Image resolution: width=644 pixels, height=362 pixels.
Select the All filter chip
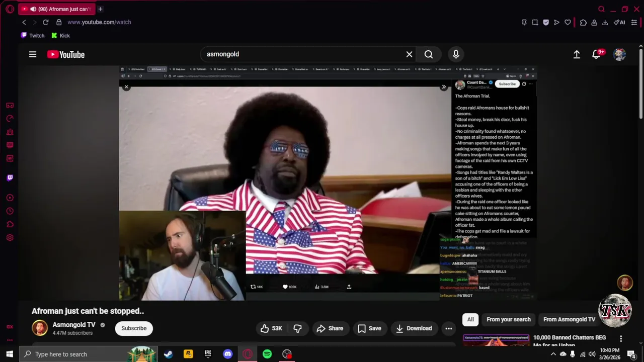470,319
